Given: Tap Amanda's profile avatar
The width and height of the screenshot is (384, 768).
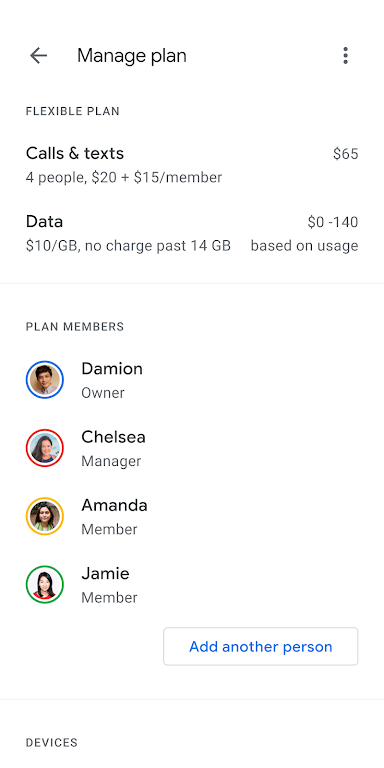Looking at the screenshot, I should [x=45, y=516].
